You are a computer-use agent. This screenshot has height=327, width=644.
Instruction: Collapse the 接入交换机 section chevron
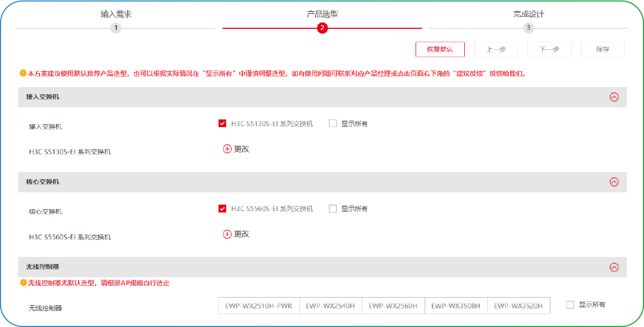click(x=614, y=97)
